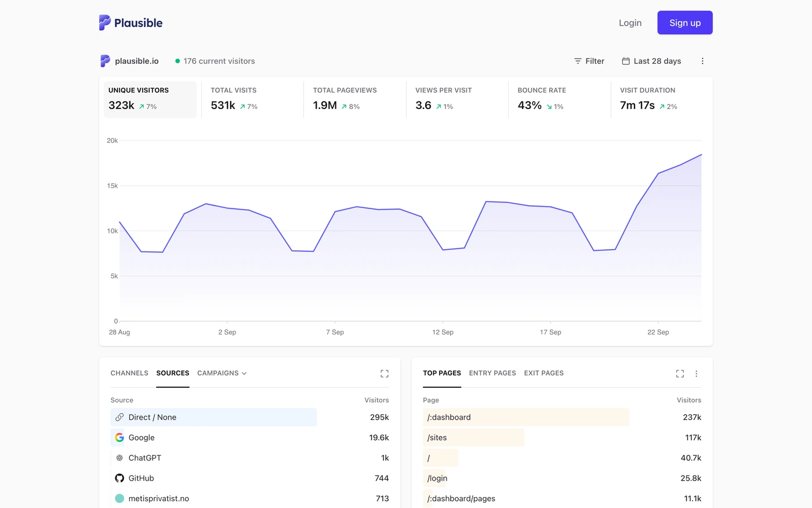Open the Last 28 days date picker

coord(651,61)
